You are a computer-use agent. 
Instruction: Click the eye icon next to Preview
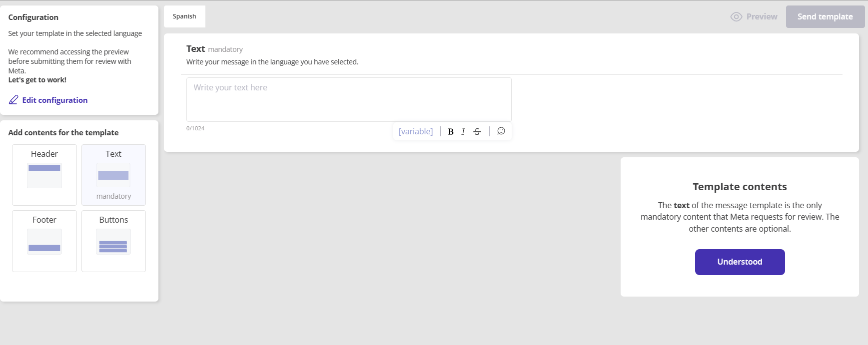point(736,17)
